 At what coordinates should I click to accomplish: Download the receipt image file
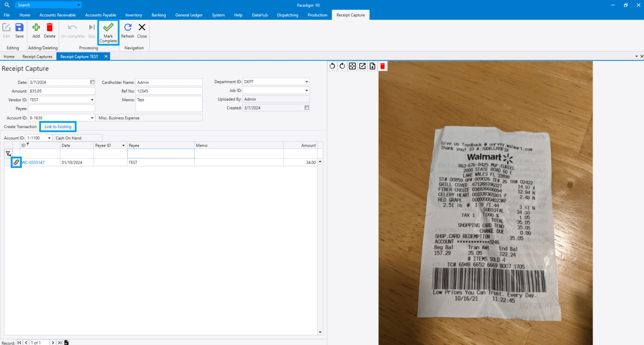click(373, 66)
